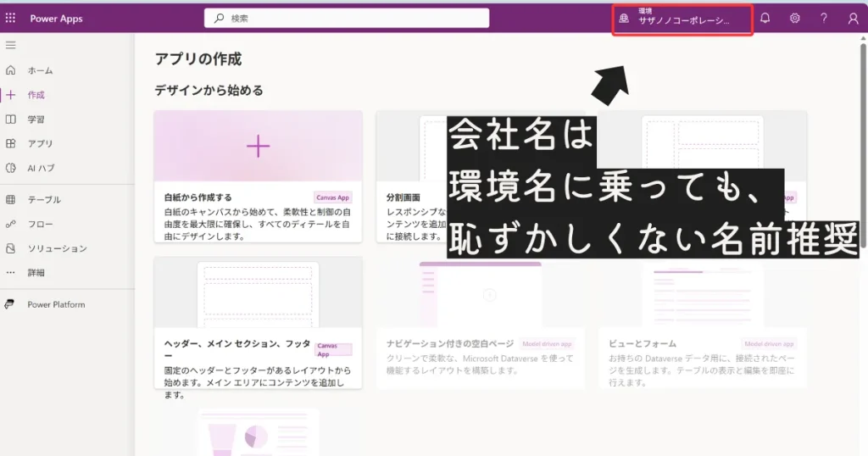868x456 pixels.
Task: Open ソリューション in the sidebar
Action: [x=57, y=248]
